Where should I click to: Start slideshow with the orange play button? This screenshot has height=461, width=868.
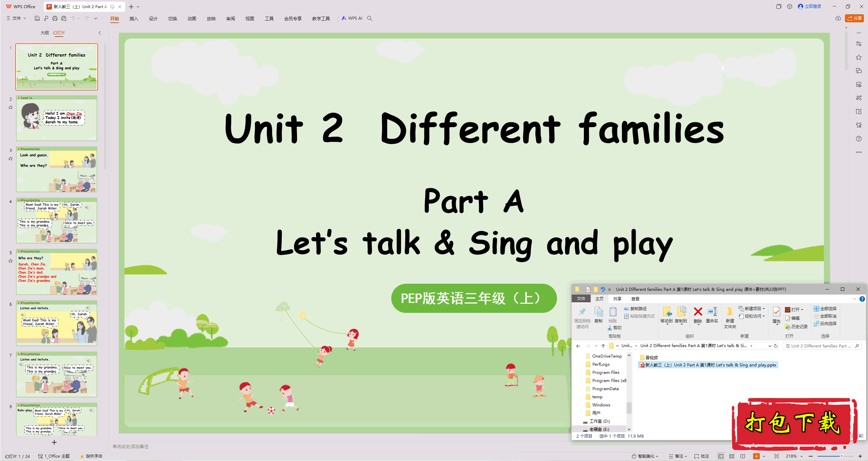click(756, 456)
